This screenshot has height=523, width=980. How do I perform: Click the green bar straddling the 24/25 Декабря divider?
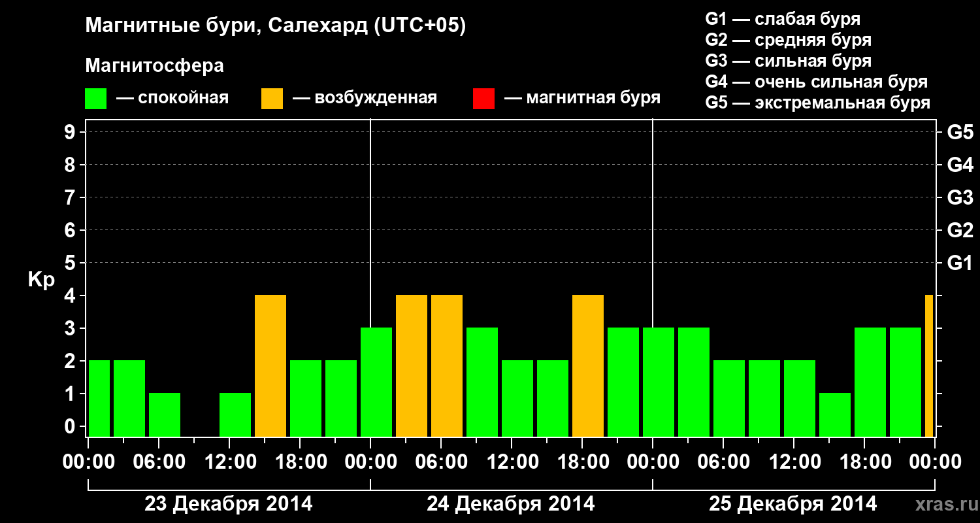(x=659, y=382)
